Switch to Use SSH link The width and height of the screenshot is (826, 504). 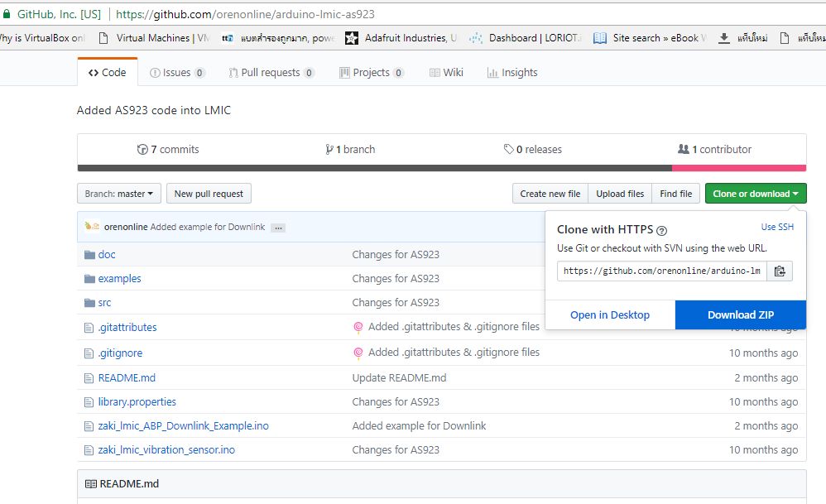click(777, 227)
